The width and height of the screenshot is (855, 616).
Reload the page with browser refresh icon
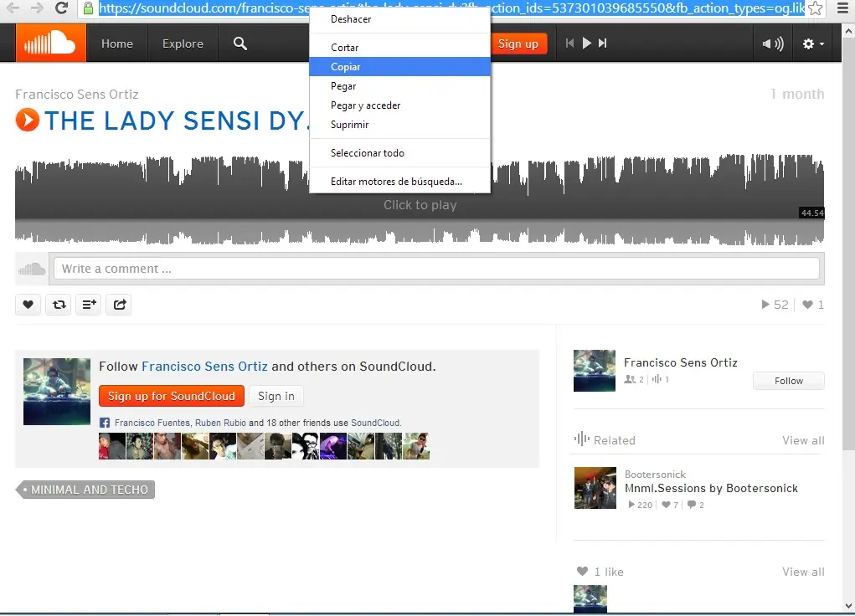[x=62, y=8]
